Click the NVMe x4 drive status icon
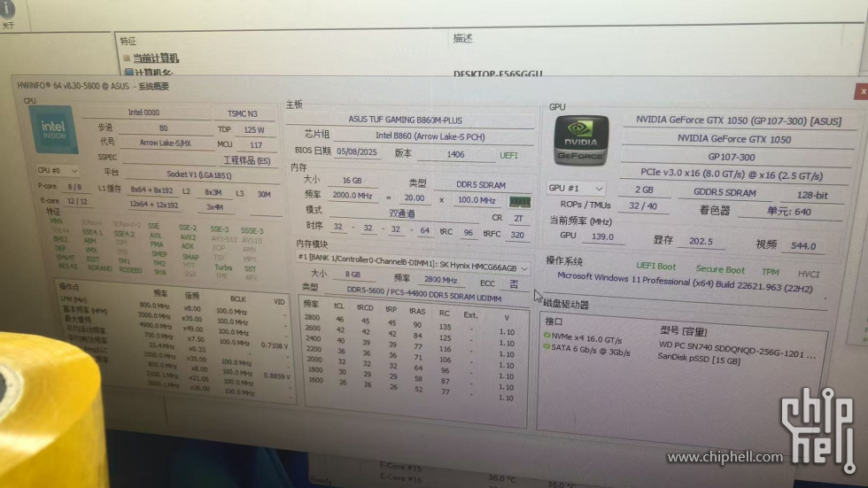 pyautogui.click(x=547, y=336)
